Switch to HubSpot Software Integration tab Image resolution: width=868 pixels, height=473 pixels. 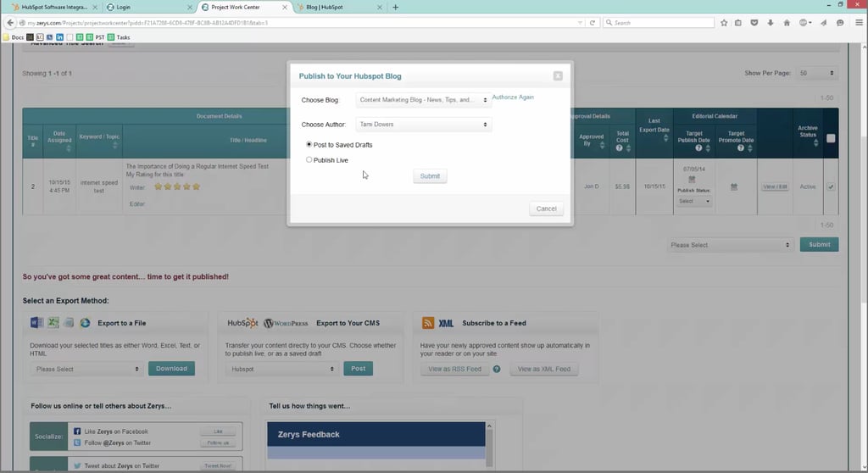[54, 7]
